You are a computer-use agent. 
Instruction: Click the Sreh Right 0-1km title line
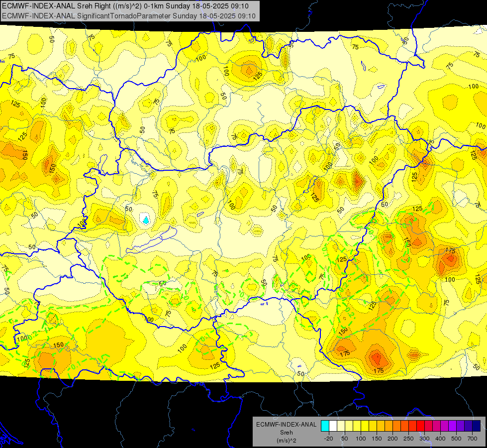(x=125, y=5)
